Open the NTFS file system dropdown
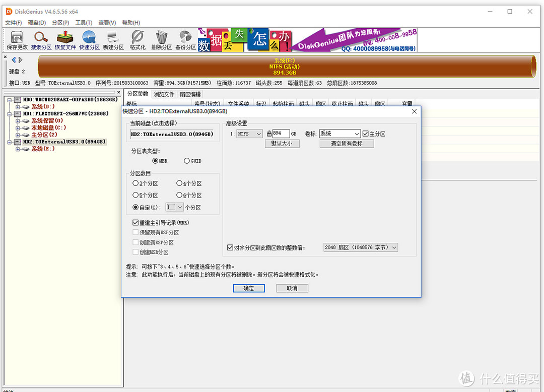Image resolution: width=544 pixels, height=392 pixels. pos(258,134)
